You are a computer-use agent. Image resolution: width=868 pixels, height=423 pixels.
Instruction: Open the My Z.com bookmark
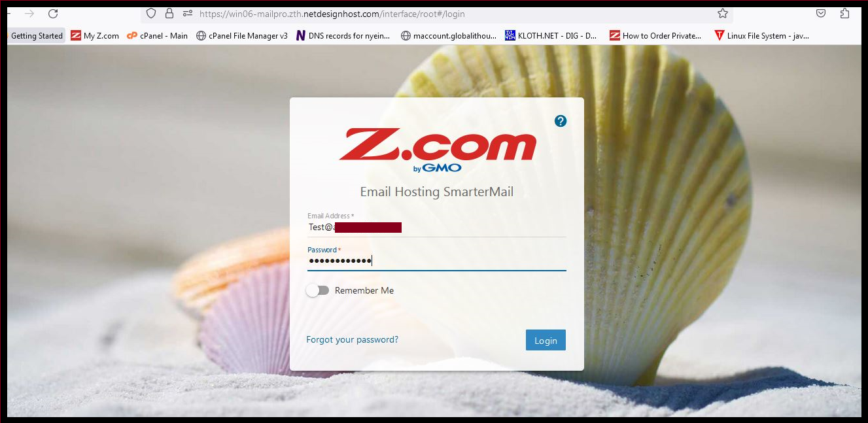[95, 36]
